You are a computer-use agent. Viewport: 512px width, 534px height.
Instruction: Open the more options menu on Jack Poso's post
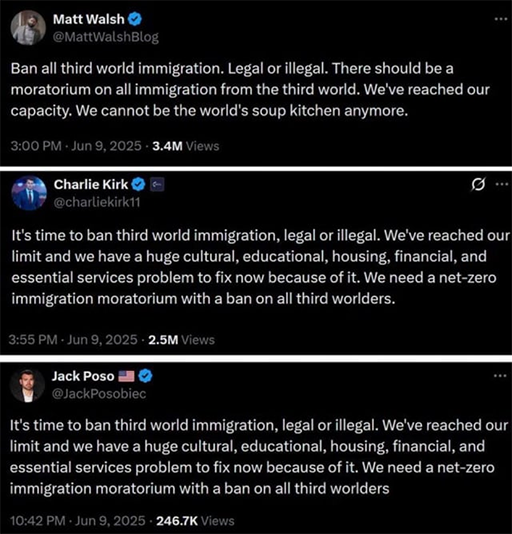500,376
